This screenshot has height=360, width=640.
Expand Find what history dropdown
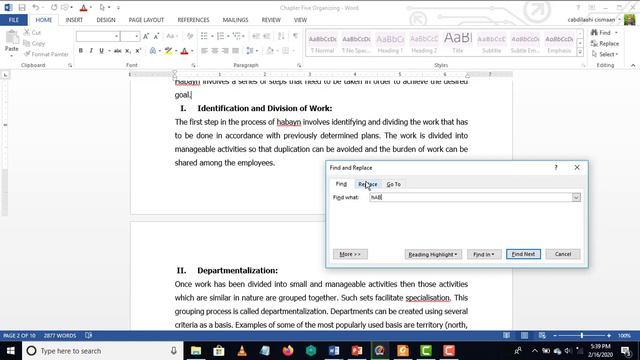click(576, 198)
